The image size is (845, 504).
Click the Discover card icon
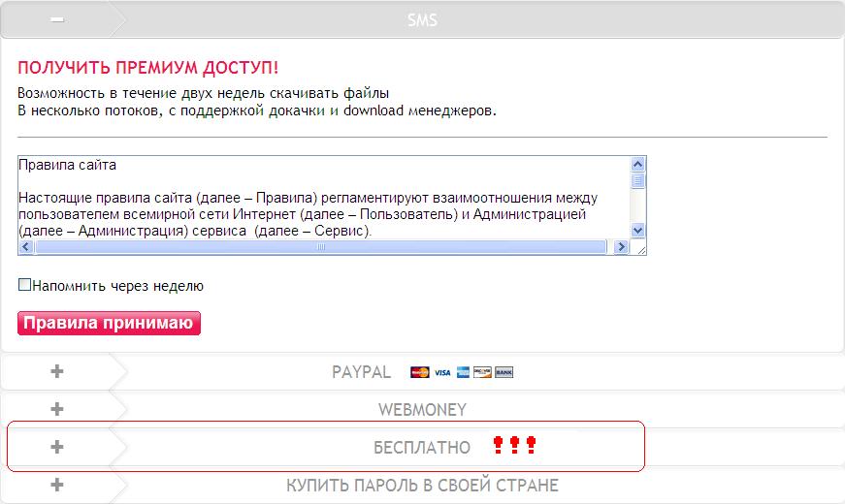pos(483,372)
